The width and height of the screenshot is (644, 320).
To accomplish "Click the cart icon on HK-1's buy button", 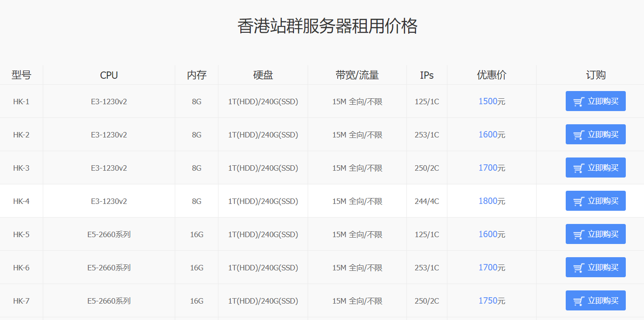I will click(578, 101).
